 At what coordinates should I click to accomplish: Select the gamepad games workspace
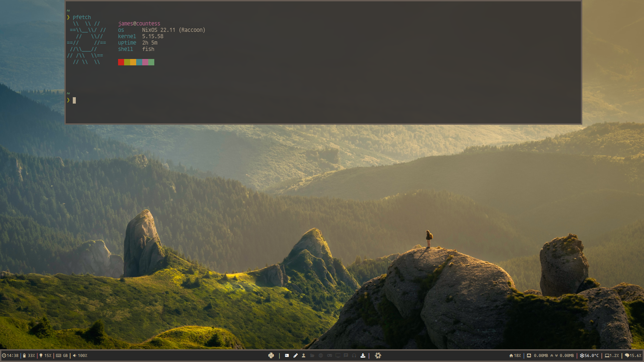[x=329, y=356]
